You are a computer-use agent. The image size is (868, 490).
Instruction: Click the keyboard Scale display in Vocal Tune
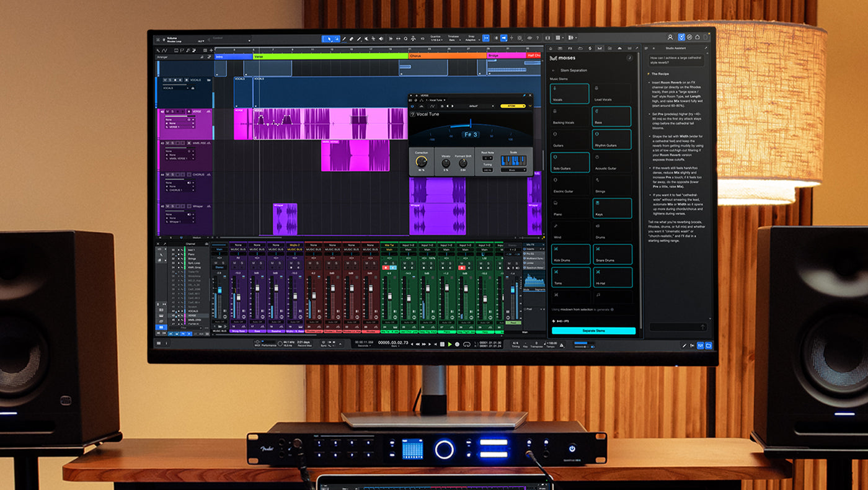(x=513, y=161)
